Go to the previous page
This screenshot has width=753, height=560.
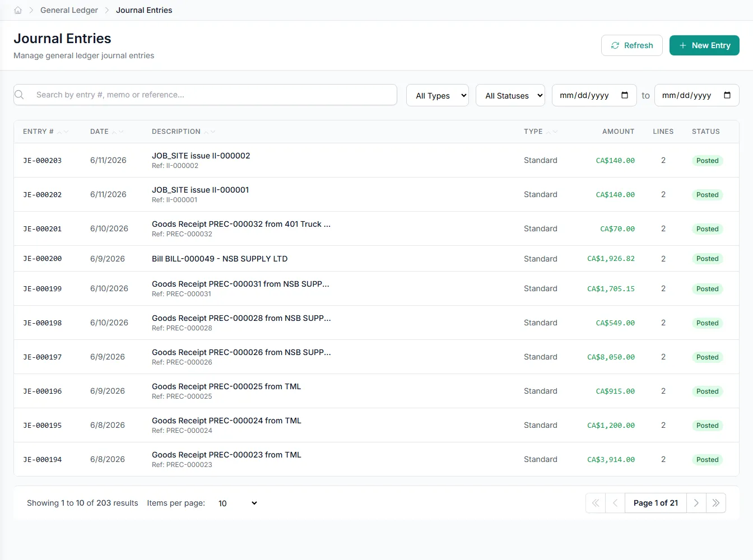tap(615, 503)
